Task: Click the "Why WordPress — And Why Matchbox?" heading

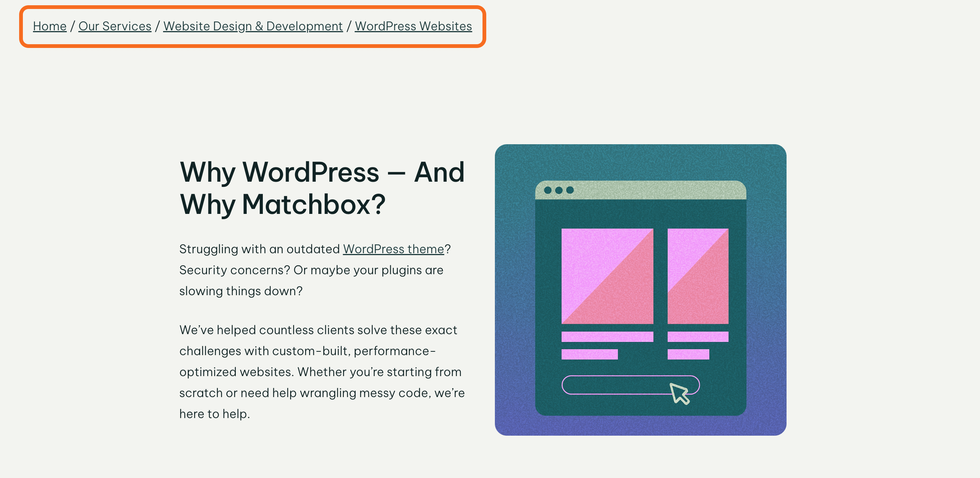Action: (x=322, y=188)
